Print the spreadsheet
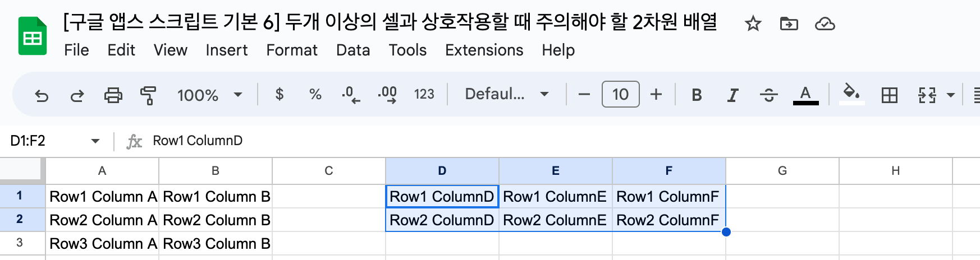The height and width of the screenshot is (260, 980). 113,95
